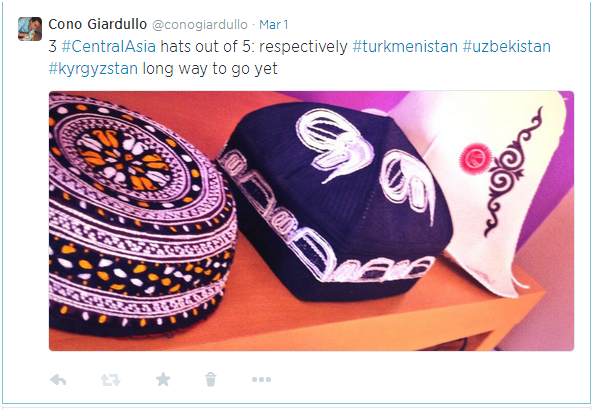The image size is (594, 412).
Task: Retweet this Central Asia hats tweet
Action: pyautogui.click(x=111, y=379)
